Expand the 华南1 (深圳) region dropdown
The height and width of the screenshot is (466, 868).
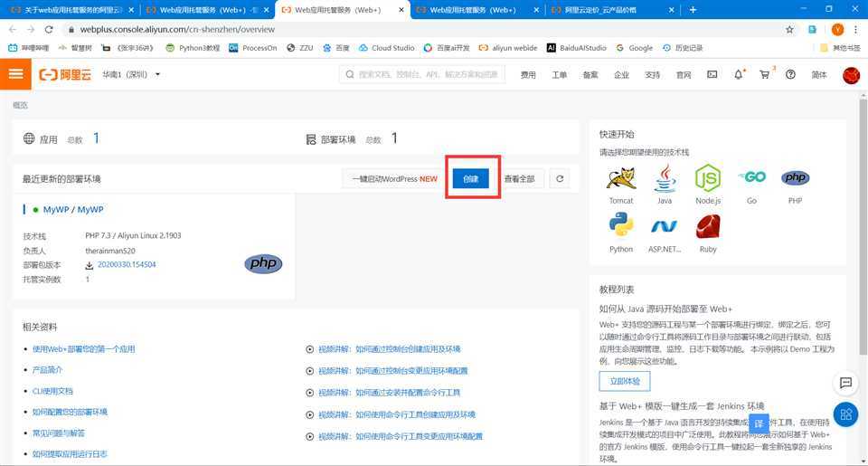point(131,74)
